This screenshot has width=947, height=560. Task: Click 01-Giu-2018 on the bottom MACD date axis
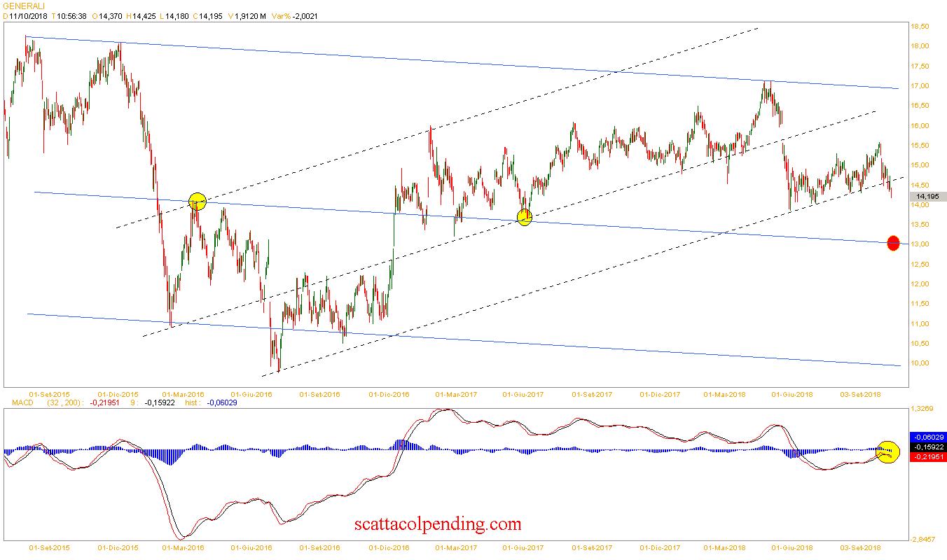pyautogui.click(x=792, y=547)
